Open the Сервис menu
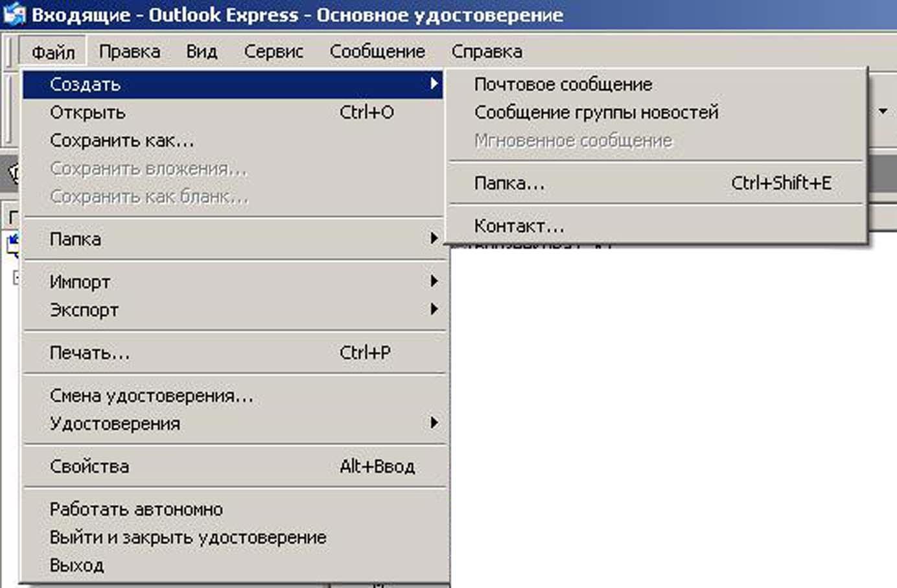897x588 pixels. coord(274,51)
